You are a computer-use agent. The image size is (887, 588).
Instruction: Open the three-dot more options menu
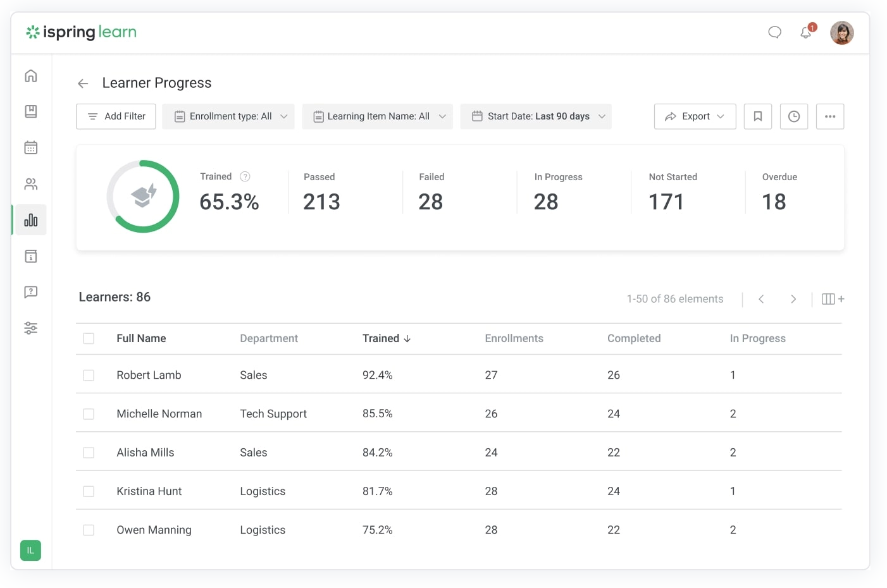point(829,116)
